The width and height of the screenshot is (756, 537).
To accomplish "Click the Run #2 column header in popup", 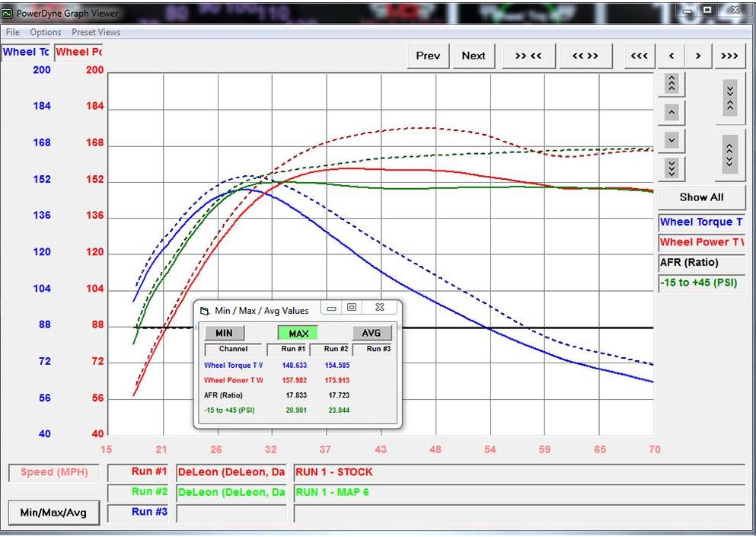I will [x=330, y=349].
